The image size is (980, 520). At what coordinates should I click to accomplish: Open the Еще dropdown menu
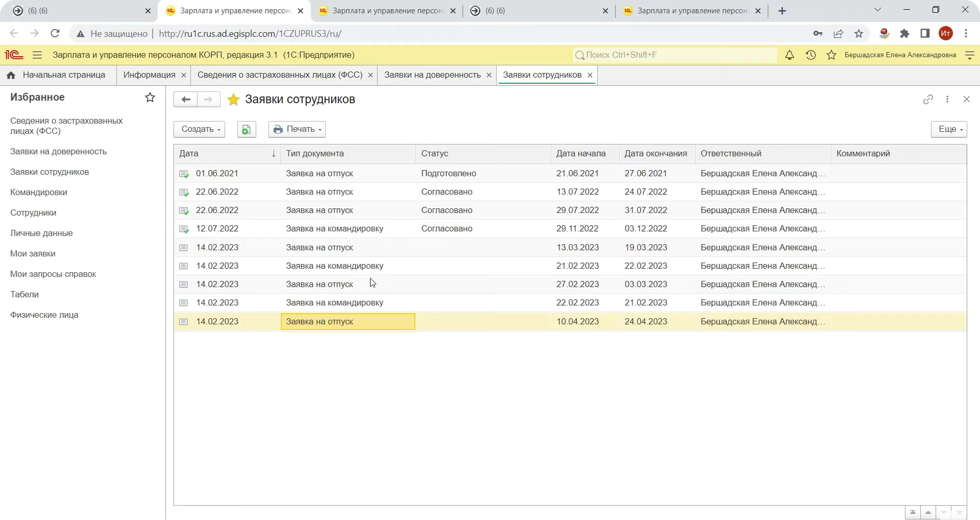click(x=949, y=129)
